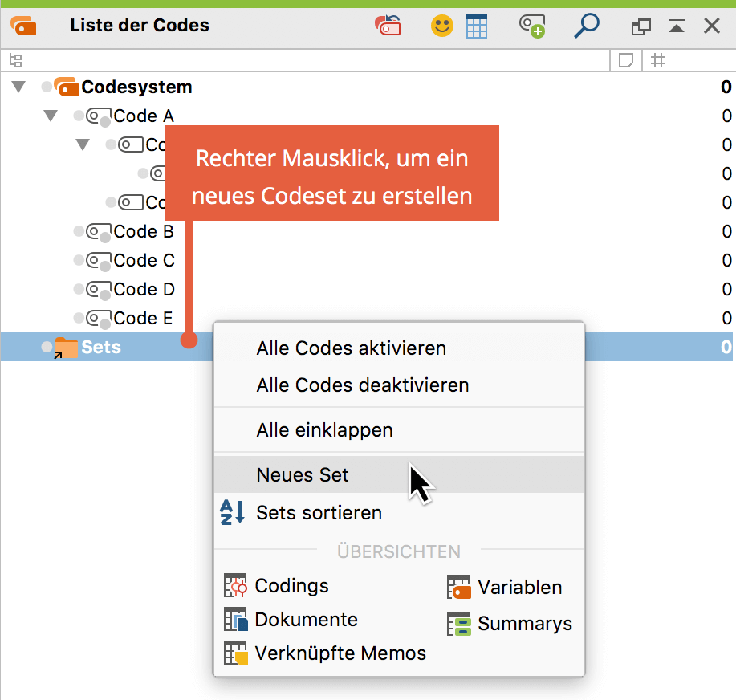This screenshot has width=736, height=700.
Task: Toggle activation circle for Code B
Action: [x=79, y=231]
